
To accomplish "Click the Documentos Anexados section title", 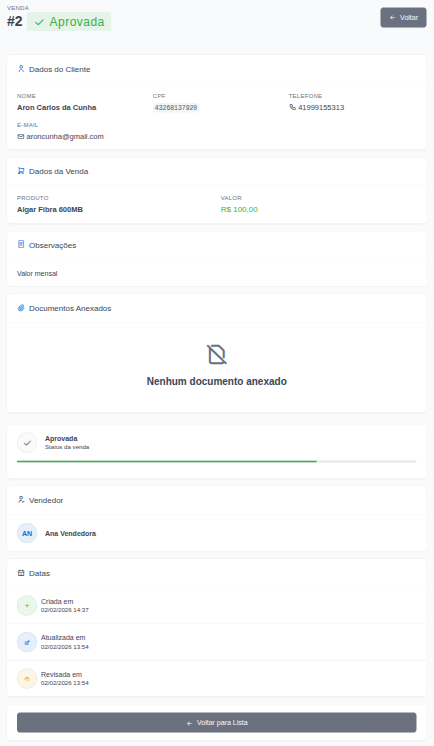I will [x=70, y=308].
